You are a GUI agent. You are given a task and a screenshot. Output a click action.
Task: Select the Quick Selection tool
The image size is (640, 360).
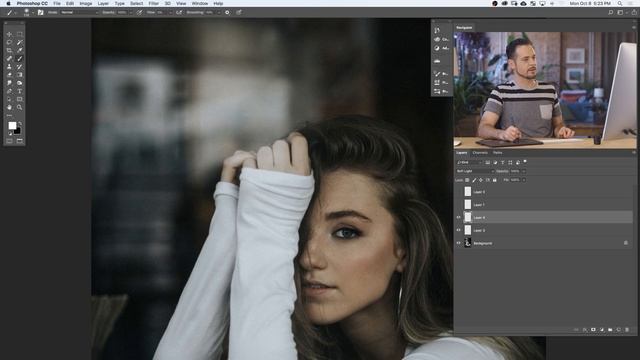(x=20, y=42)
